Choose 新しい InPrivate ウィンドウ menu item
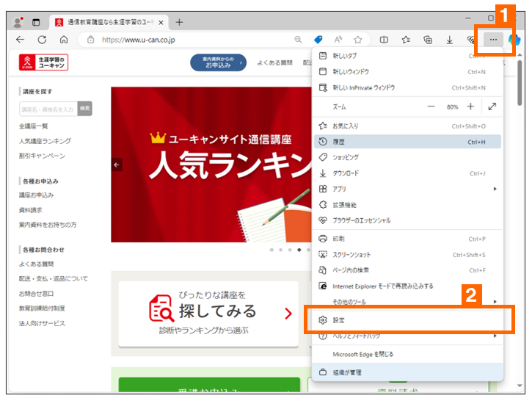The width and height of the screenshot is (532, 401). click(407, 87)
